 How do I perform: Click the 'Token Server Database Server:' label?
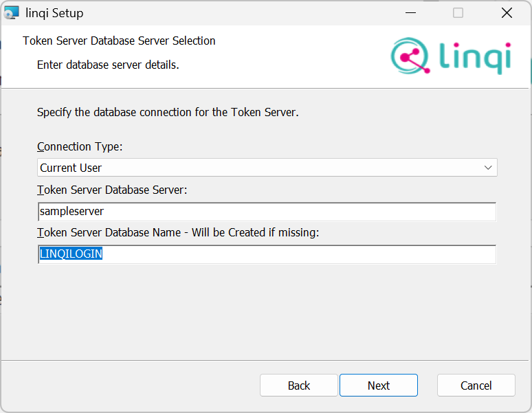tap(112, 190)
